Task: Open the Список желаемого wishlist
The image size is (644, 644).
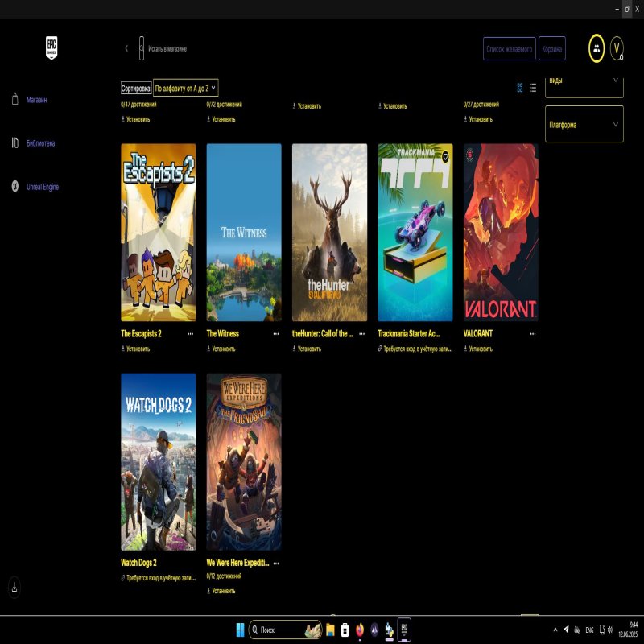Action: (x=509, y=49)
